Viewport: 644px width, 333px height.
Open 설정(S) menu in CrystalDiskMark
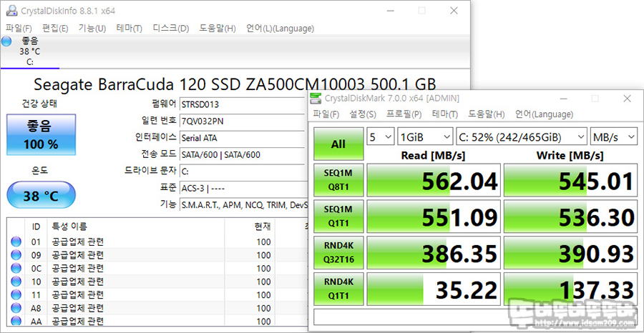(363, 114)
